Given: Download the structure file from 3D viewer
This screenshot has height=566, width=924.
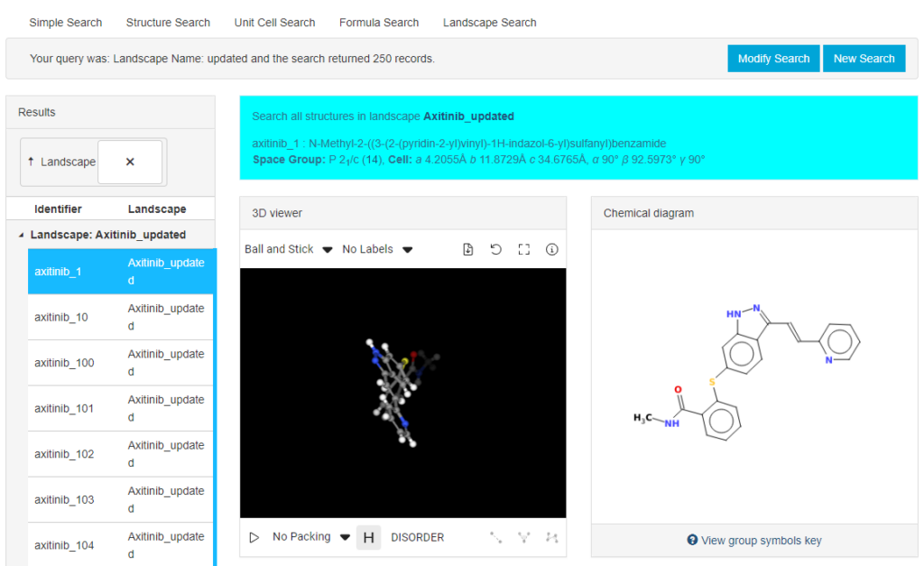Looking at the screenshot, I should 467,250.
